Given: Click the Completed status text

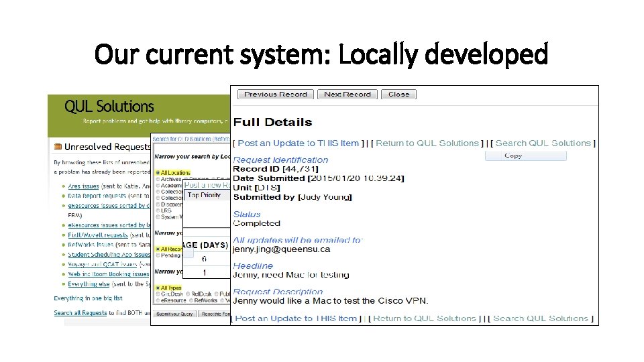Looking at the screenshot, I should [x=257, y=224].
